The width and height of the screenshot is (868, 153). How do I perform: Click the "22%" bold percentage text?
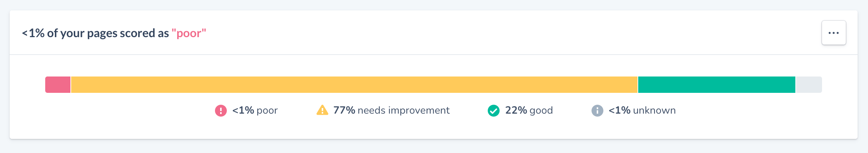516,110
